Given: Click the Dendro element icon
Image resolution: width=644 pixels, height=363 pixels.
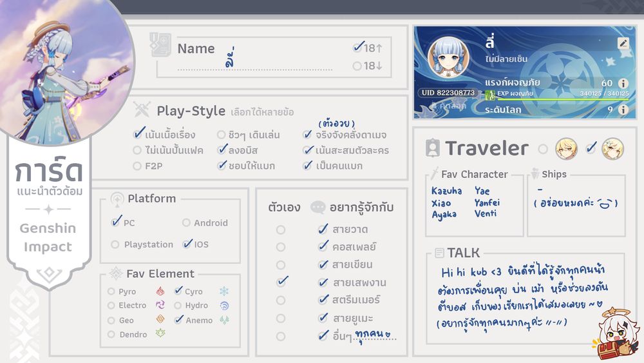Looking at the screenshot, I should click(160, 333).
